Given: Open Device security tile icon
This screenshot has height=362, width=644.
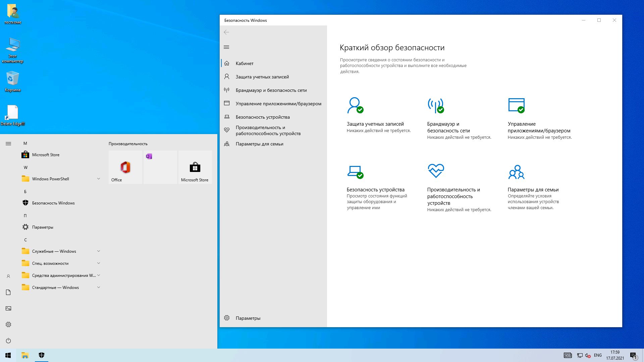Looking at the screenshot, I should coord(355,171).
